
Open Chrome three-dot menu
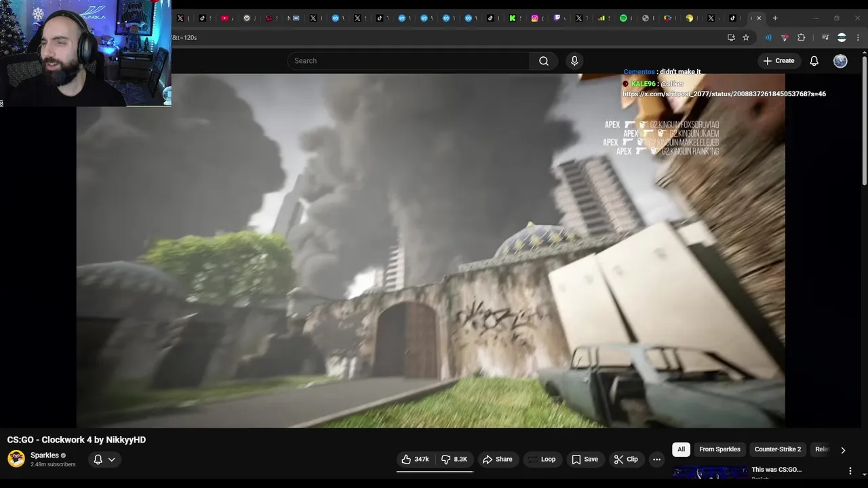pyautogui.click(x=858, y=37)
